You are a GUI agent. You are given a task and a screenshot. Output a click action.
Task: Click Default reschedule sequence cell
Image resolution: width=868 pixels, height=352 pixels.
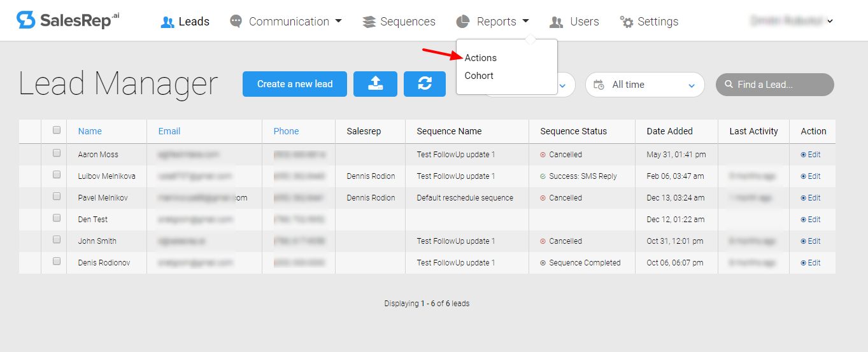(465, 198)
